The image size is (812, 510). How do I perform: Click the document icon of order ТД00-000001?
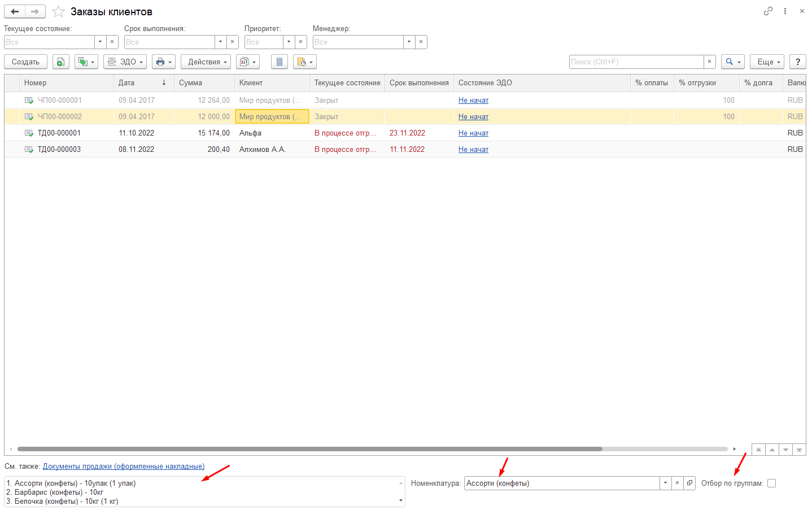tap(29, 133)
